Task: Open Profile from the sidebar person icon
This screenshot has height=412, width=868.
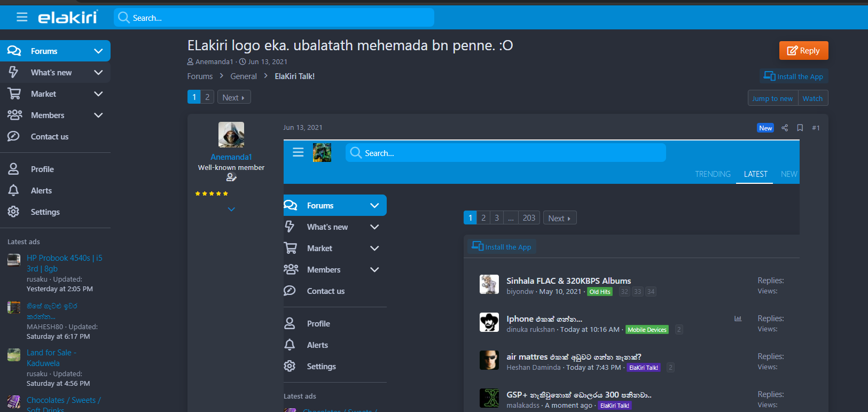Action: (x=13, y=169)
